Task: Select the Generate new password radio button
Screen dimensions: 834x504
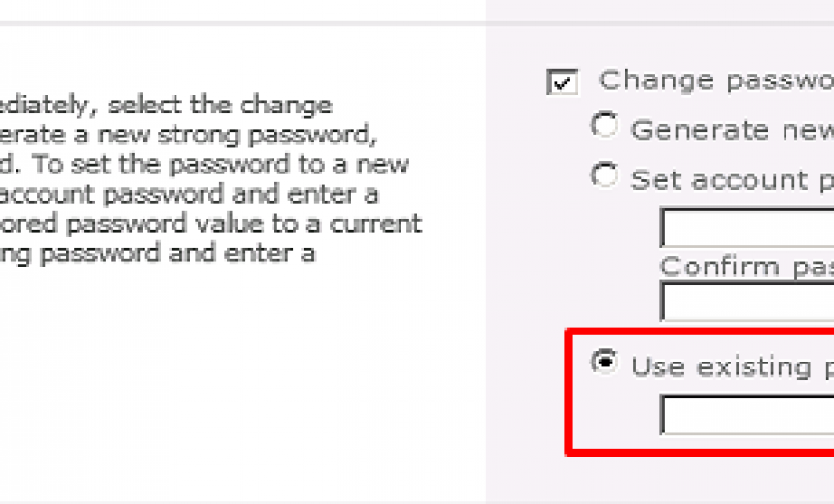Action: (x=604, y=125)
